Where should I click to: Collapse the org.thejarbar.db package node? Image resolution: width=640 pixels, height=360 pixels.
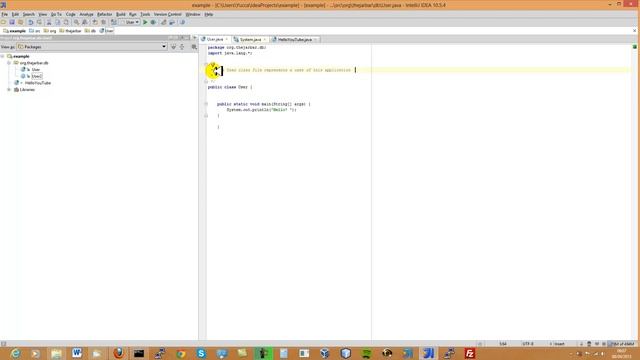pyautogui.click(x=9, y=63)
